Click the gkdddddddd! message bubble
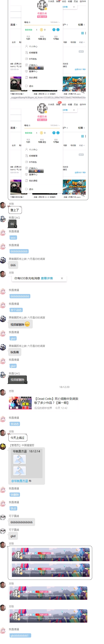Screen dimensions: 104x644 [x=20, y=636]
